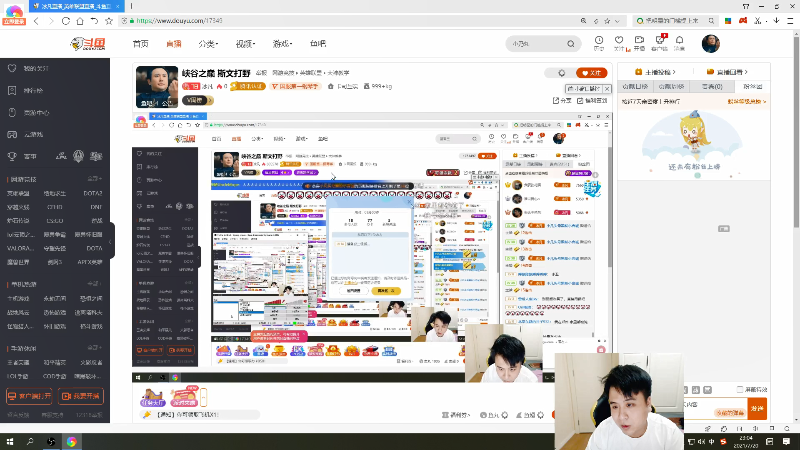Screen dimensions: 800x450
Task: Expand all of the 网游竞技 category section
Action: click(x=95, y=179)
